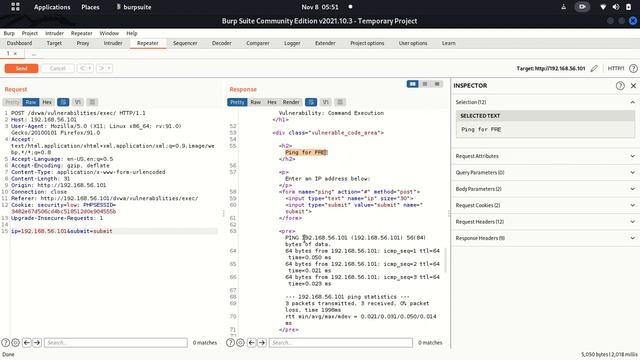640x360 pixels.
Task: Select Pretty view in the Response pane
Action: coord(237,102)
